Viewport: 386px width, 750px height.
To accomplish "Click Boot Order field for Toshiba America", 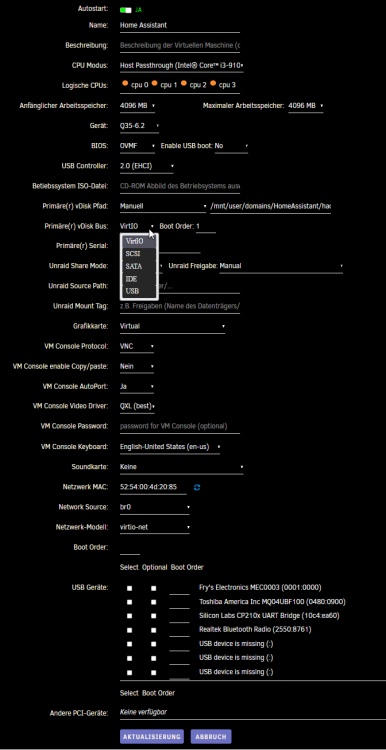I will click(179, 602).
